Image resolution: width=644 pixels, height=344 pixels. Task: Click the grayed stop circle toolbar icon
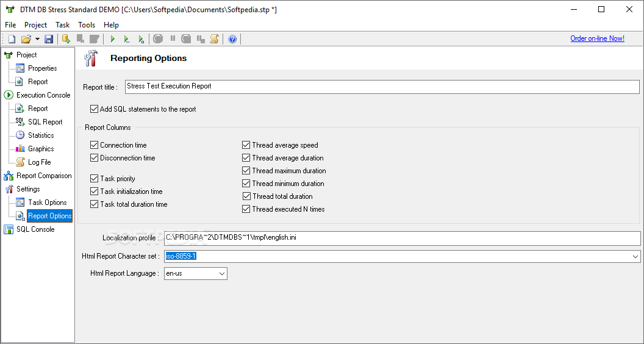point(158,39)
